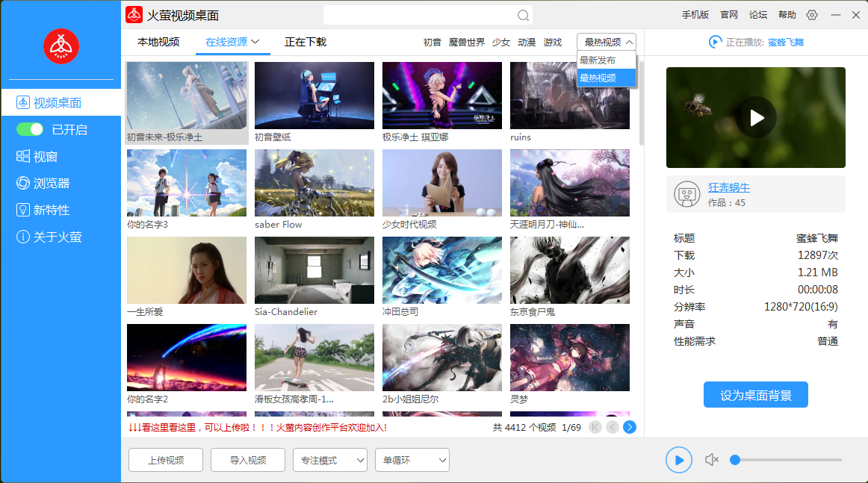Toggle the mute speaker icon
868x483 pixels.
click(712, 460)
